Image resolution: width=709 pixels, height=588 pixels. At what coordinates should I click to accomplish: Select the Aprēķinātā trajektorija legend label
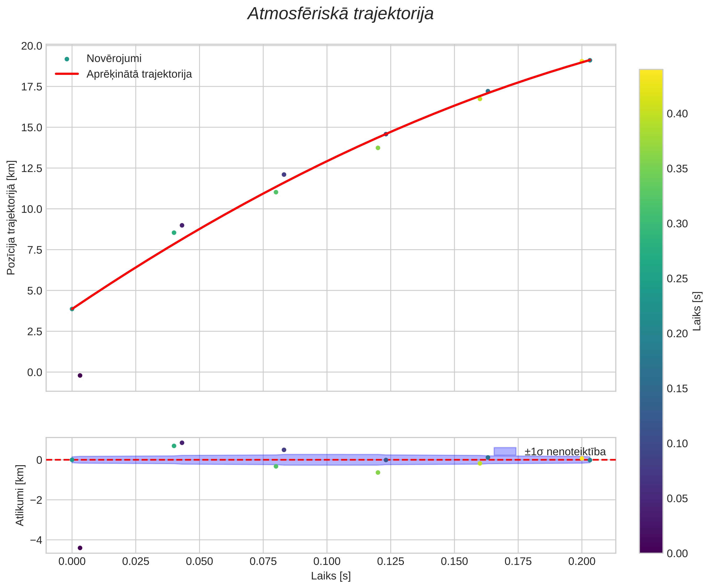pos(139,74)
